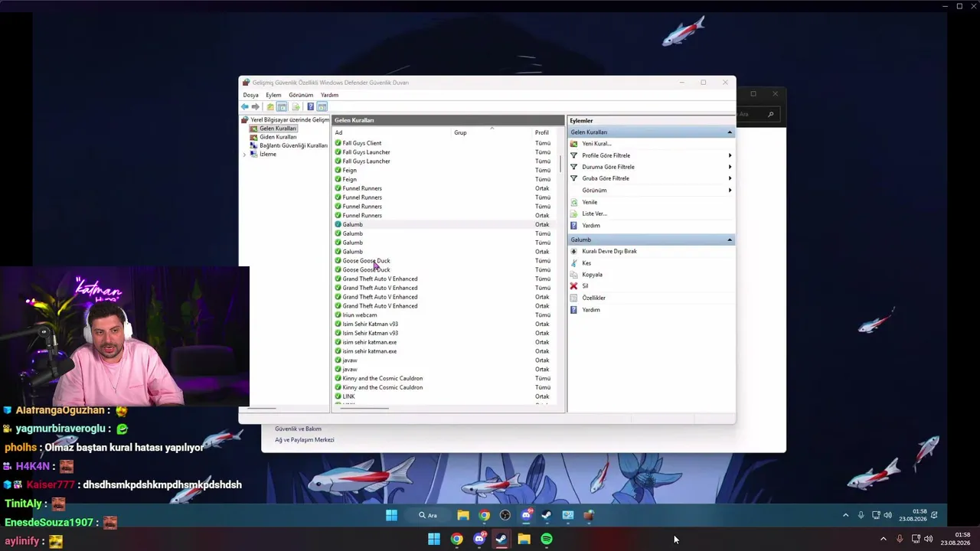Open the Start menu on the bottom taskbar
Screen dimensions: 980x551
tap(434, 540)
